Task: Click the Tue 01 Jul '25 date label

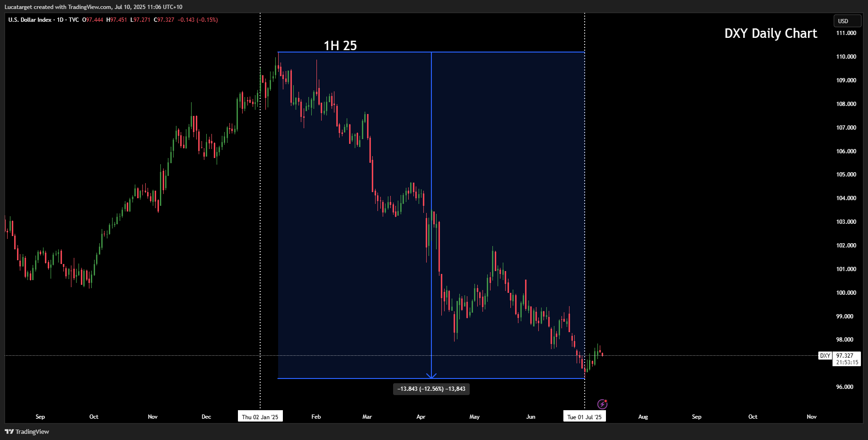Action: [585, 417]
